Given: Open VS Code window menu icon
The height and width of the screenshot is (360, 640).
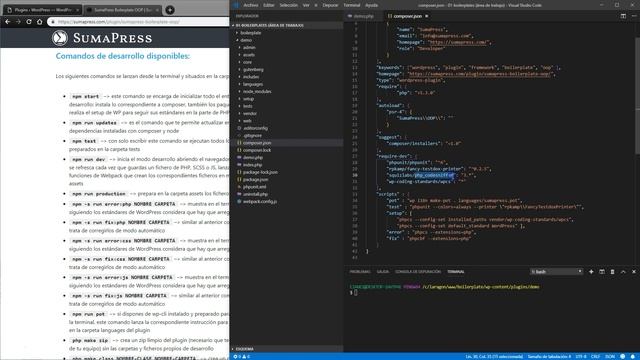Looking at the screenshot, I should [236, 5].
